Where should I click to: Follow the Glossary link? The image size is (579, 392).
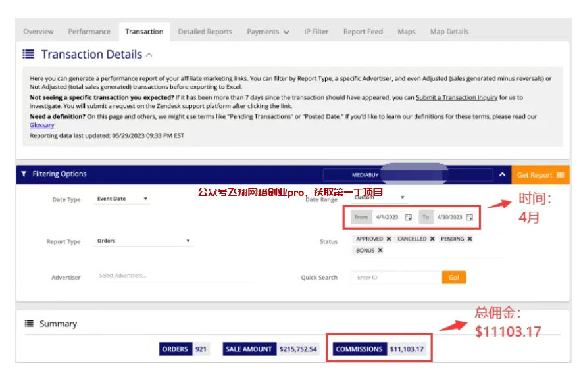coord(42,125)
